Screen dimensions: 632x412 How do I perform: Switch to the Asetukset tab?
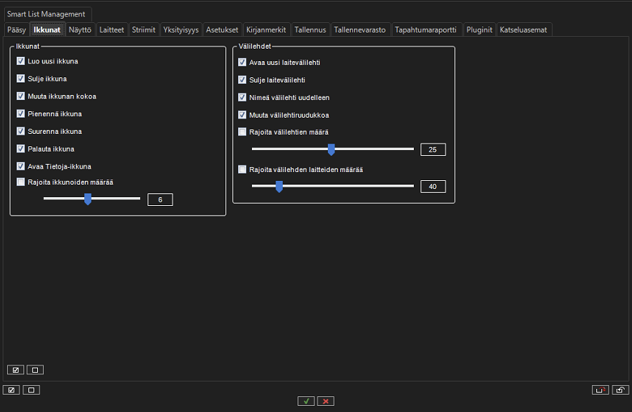pos(222,30)
